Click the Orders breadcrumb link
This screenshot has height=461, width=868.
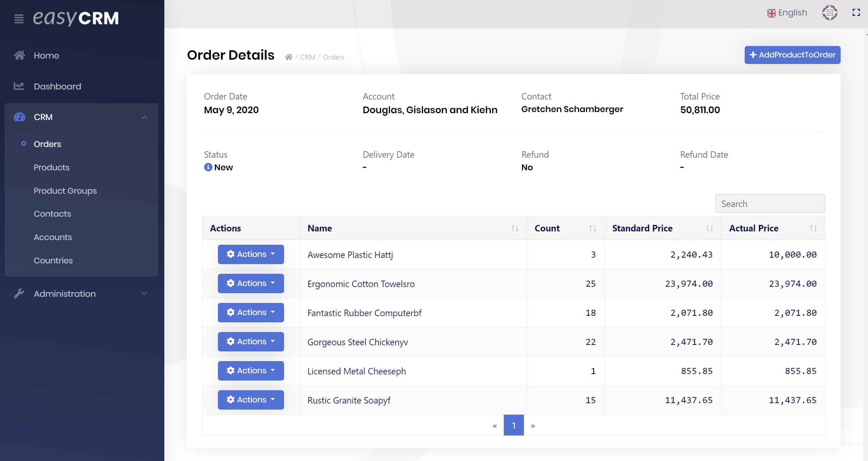333,57
